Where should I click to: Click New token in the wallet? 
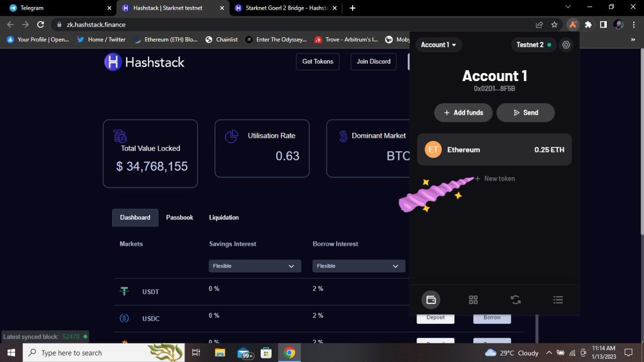pyautogui.click(x=495, y=178)
